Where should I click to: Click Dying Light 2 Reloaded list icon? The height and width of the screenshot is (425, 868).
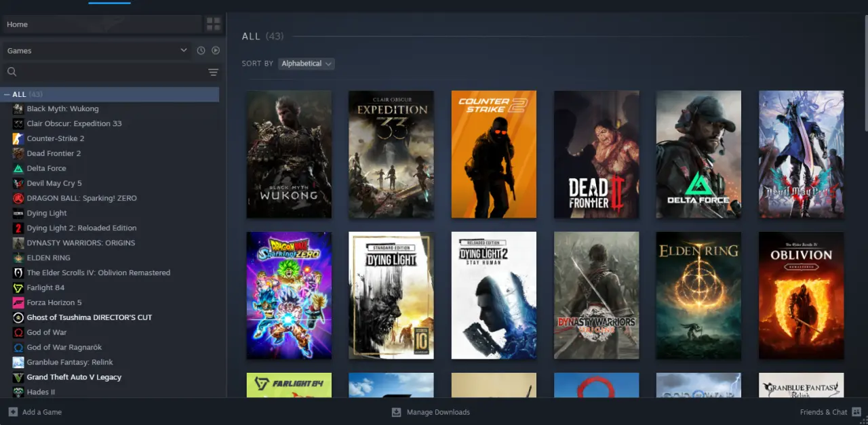18,228
